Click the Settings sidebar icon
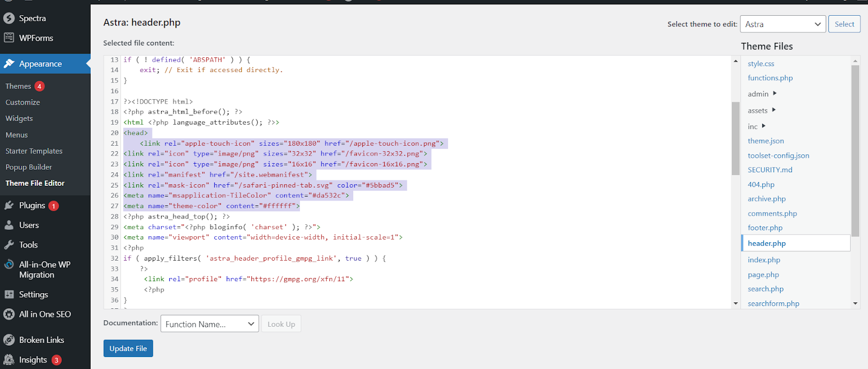This screenshot has height=369, width=868. [x=9, y=294]
